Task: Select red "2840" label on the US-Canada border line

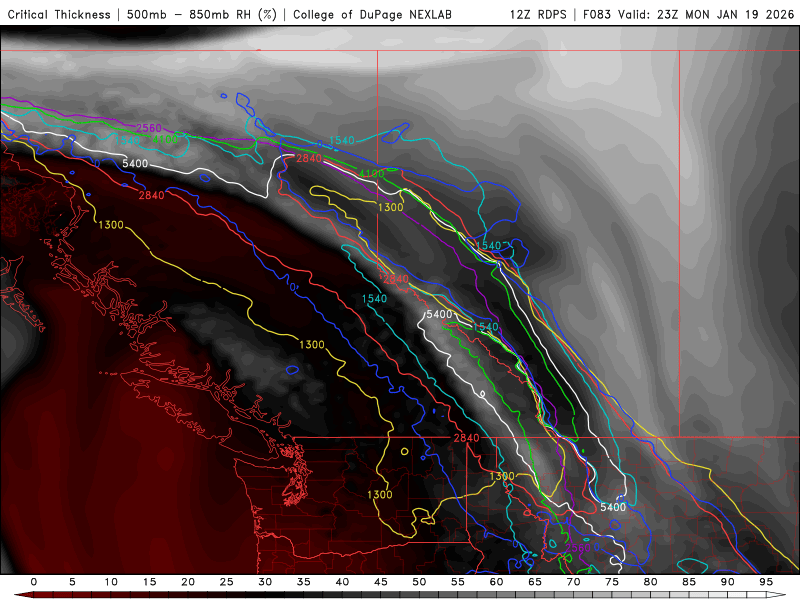Action: (x=466, y=438)
